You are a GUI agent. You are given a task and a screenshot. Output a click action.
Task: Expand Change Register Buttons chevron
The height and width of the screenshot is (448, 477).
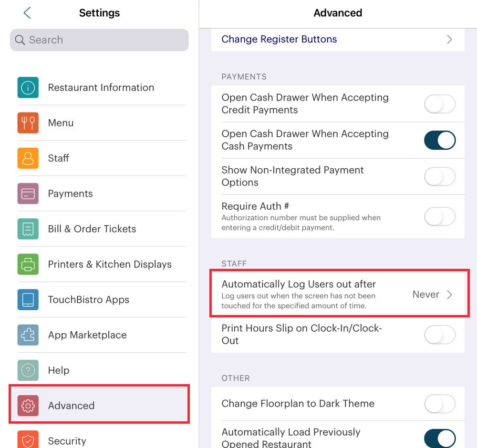click(x=449, y=39)
